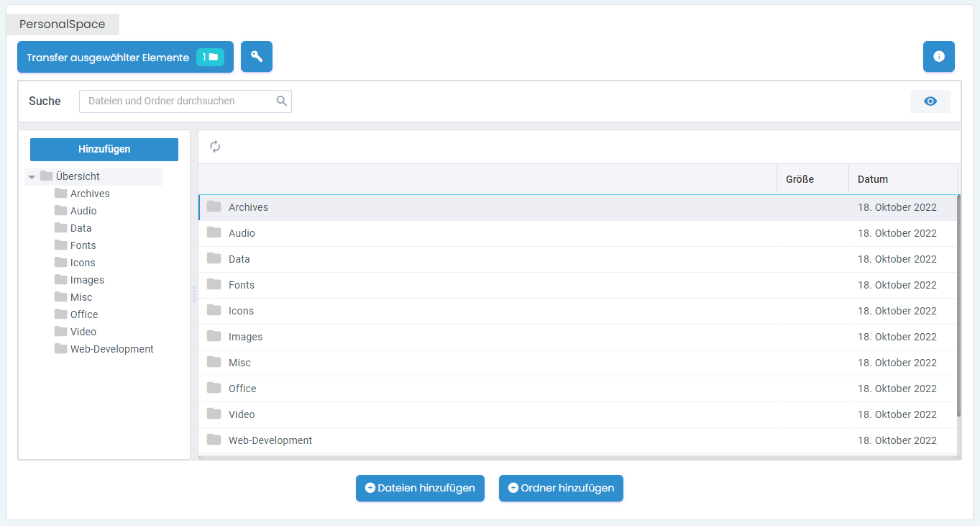The width and height of the screenshot is (980, 526).
Task: Click the magnifier icon in search box
Action: pos(282,101)
